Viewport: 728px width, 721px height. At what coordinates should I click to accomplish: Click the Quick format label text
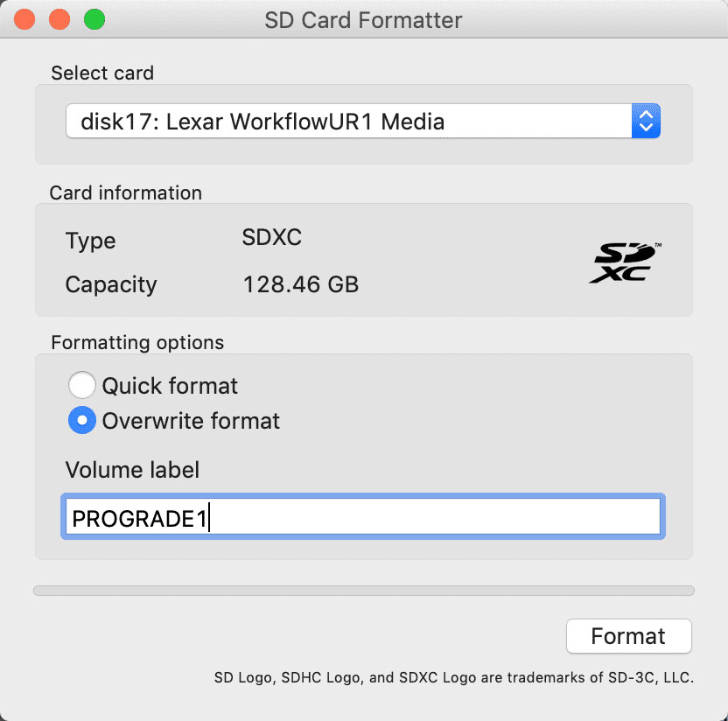pyautogui.click(x=170, y=386)
